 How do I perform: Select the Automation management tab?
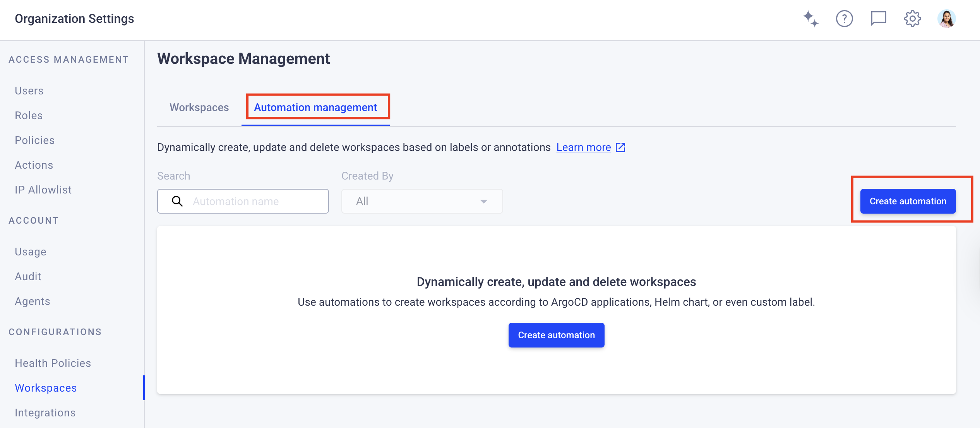[x=315, y=107]
